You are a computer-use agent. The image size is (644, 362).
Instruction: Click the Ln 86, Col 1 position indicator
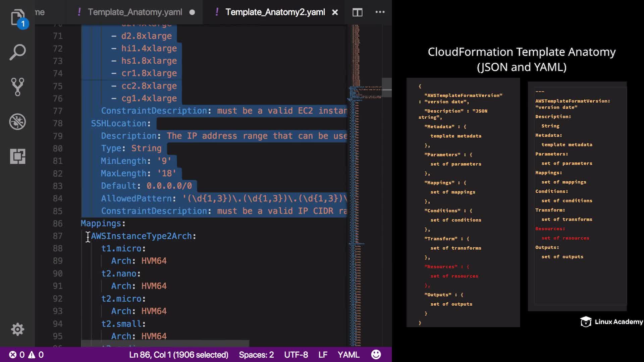[178, 355]
